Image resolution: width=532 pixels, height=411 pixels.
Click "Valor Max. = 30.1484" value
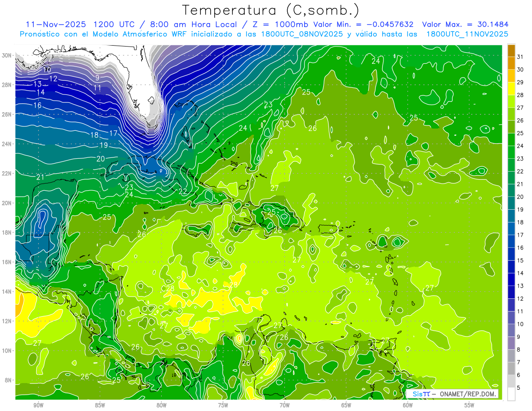465,24
